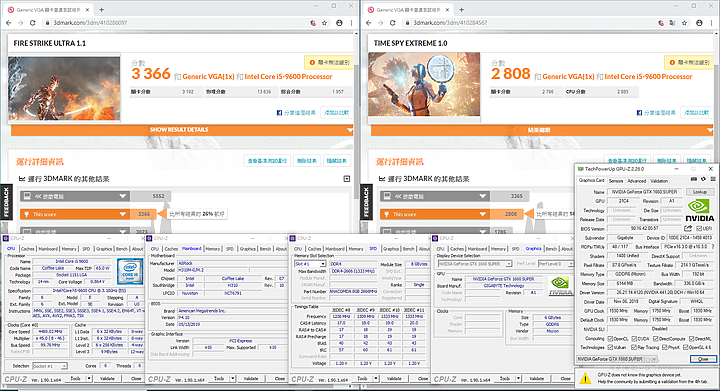
Task: Toggle the OpenGL 4.6 checkbox in GPU-Z
Action: click(686, 347)
